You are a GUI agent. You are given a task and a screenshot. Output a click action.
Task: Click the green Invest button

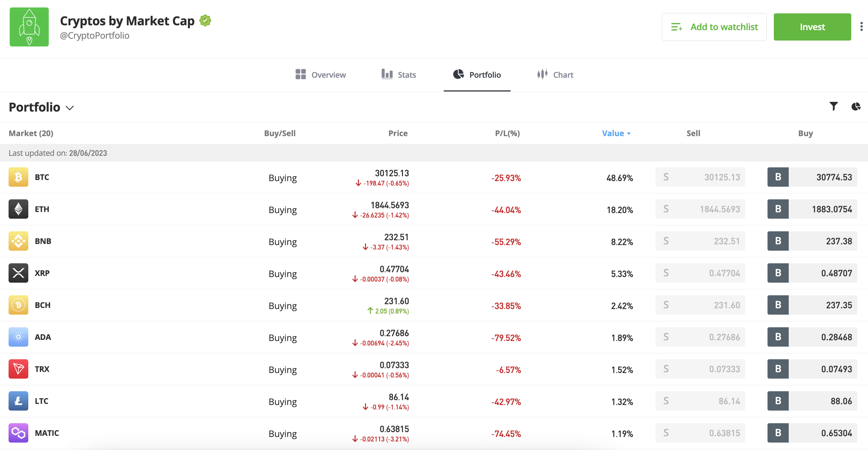click(x=812, y=27)
